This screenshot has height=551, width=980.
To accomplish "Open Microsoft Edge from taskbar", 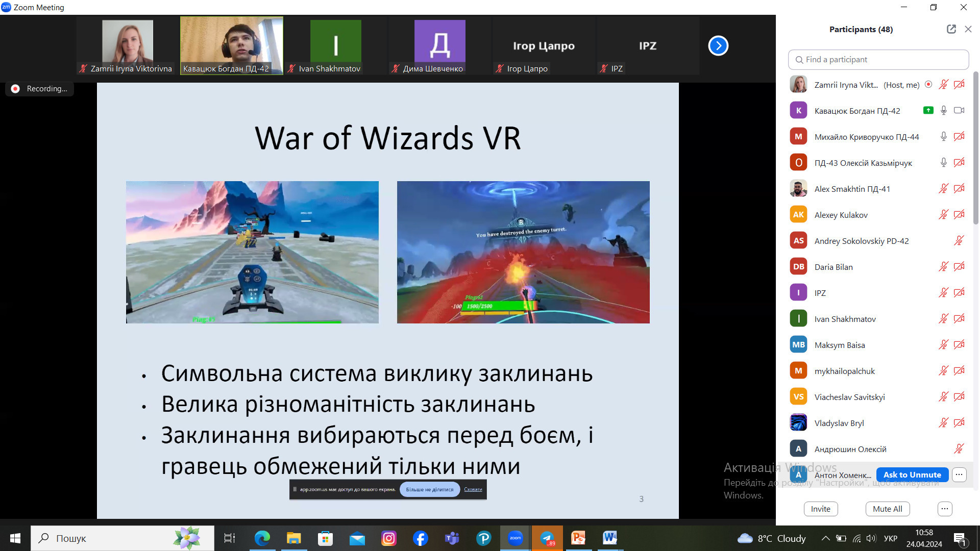I will 262,538.
